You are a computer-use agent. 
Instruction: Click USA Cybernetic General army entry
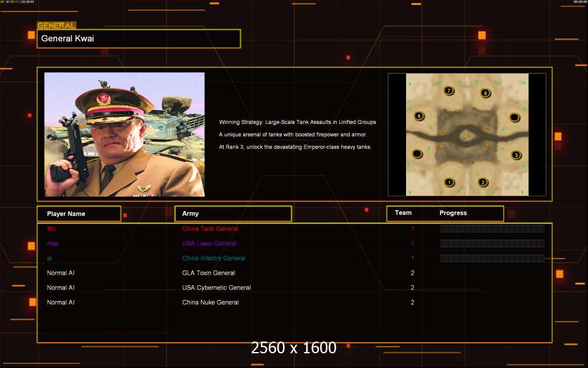click(x=216, y=288)
